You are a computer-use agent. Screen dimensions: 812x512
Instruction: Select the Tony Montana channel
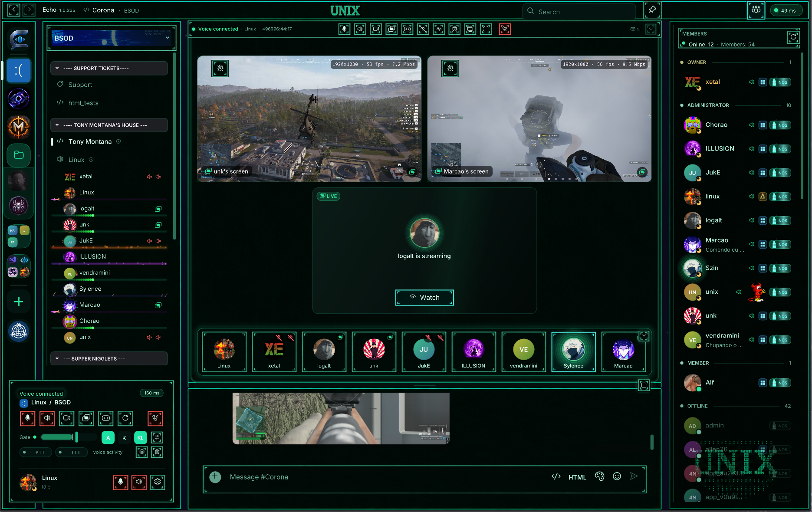pyautogui.click(x=109, y=141)
